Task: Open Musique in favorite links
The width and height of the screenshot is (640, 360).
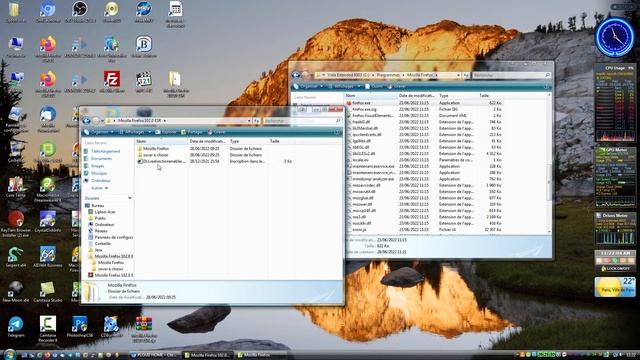Action: pos(96,173)
